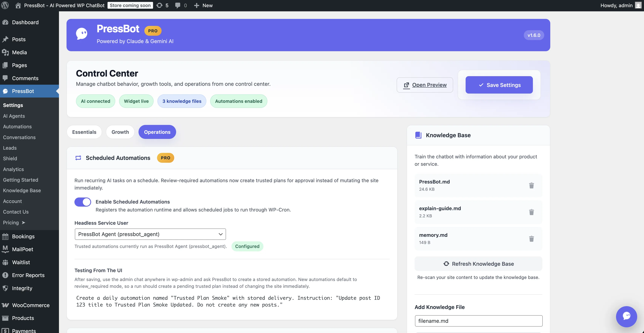Delete explain-guide.md knowledge file

tap(532, 212)
